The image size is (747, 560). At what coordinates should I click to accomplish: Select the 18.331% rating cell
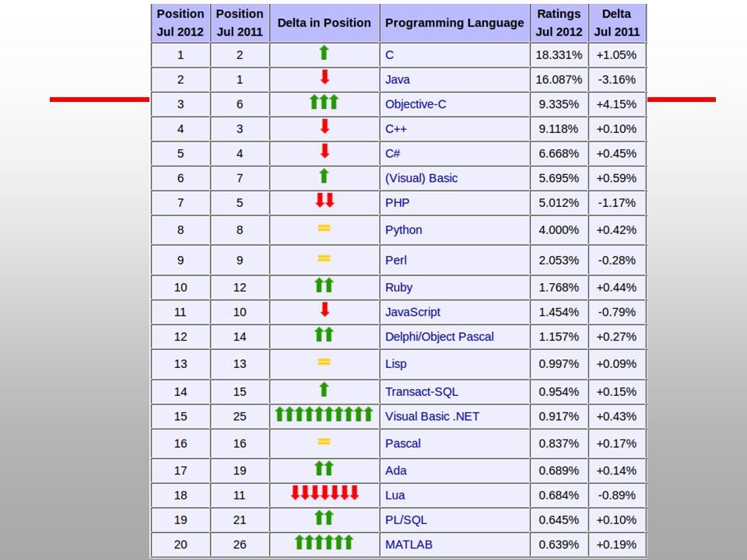pos(559,54)
